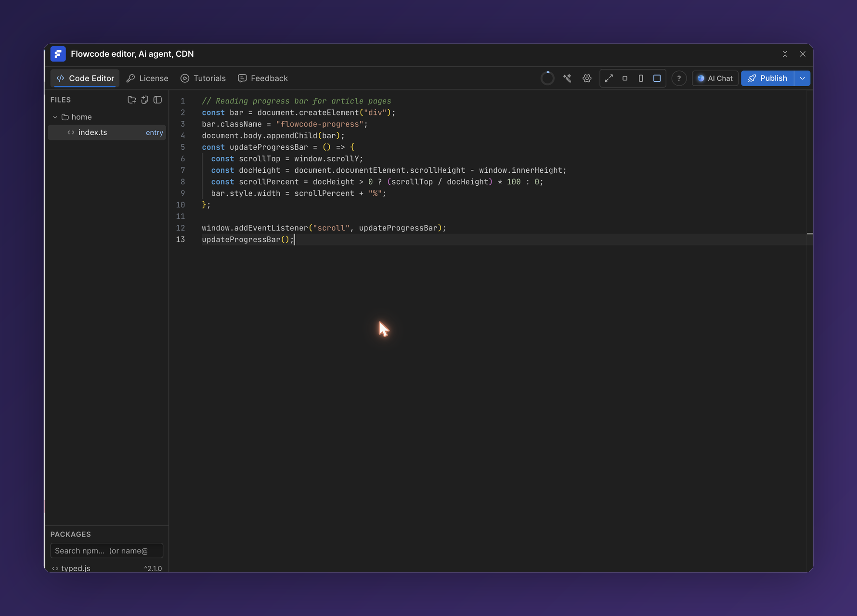857x616 pixels.
Task: Toggle the sidebar panel layout icon
Action: point(157,100)
